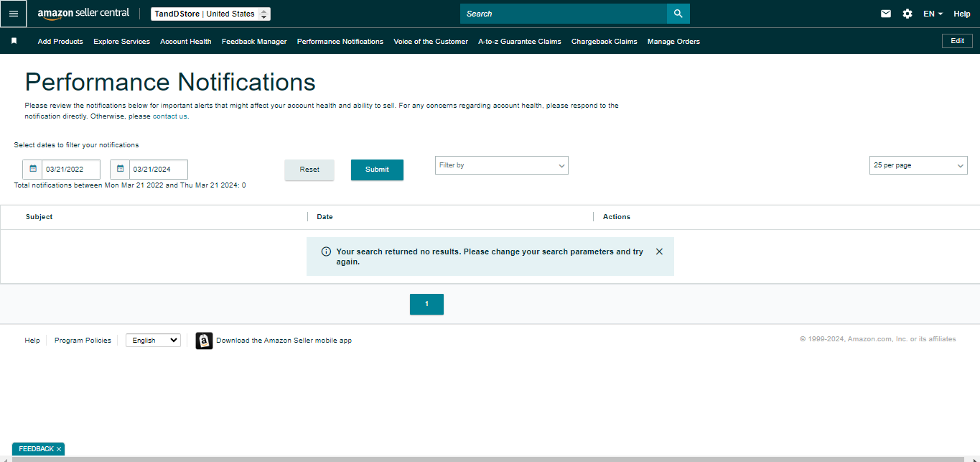
Task: Select Performance Notifications in navigation bar
Action: (340, 42)
